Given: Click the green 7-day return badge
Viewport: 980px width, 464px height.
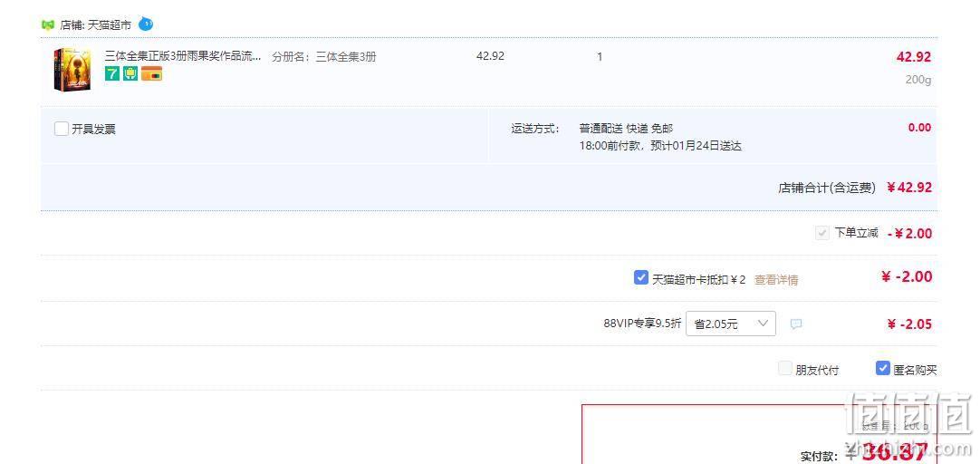Looking at the screenshot, I should [112, 73].
